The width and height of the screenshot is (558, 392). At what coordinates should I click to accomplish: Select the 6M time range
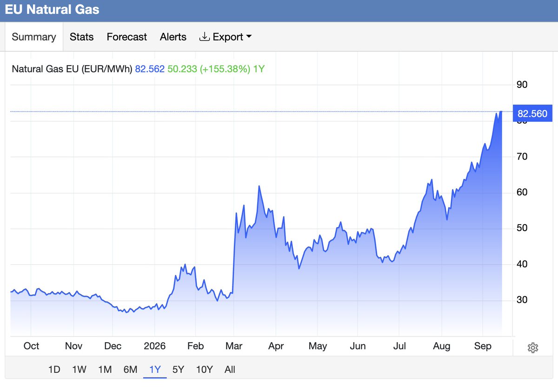130,370
